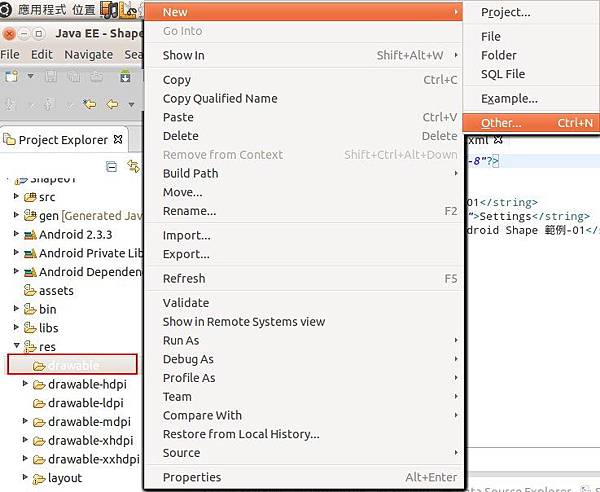
Task: Expand the src tree node
Action: 16,196
